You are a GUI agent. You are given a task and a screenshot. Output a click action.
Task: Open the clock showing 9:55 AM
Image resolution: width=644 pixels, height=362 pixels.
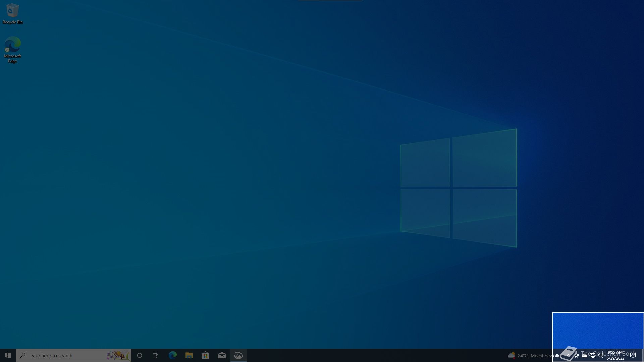click(615, 355)
